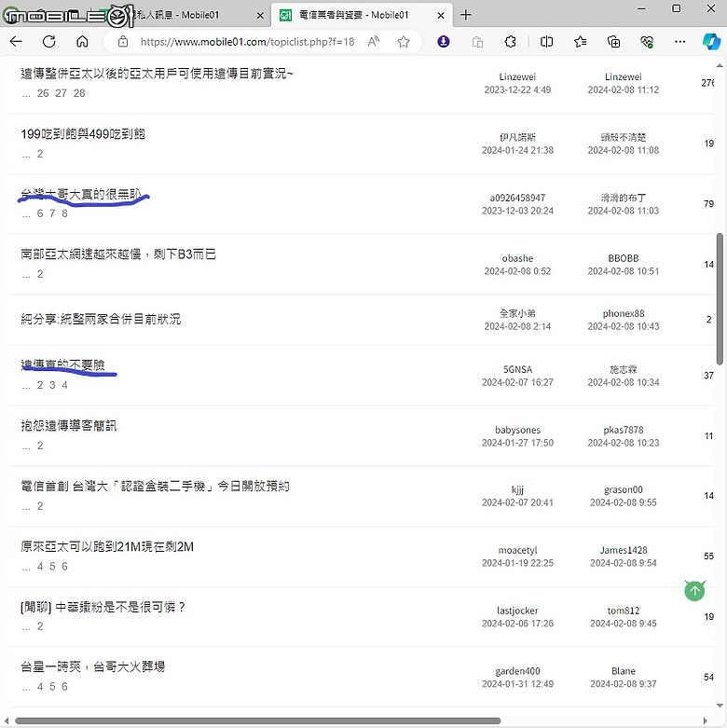Toggle the Split screen icon

pyautogui.click(x=546, y=42)
